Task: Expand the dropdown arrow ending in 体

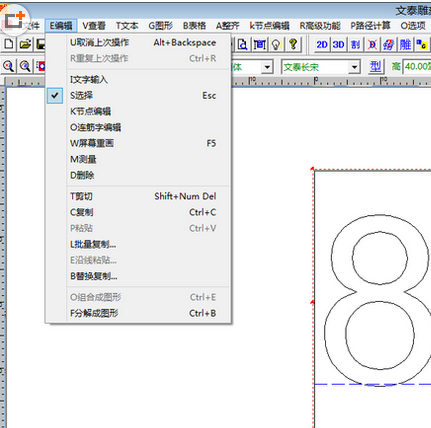Action: tap(267, 67)
